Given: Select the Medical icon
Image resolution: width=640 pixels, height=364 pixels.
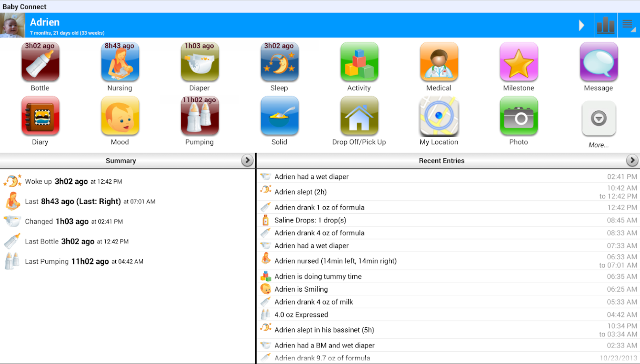Looking at the screenshot, I should coord(439,62).
